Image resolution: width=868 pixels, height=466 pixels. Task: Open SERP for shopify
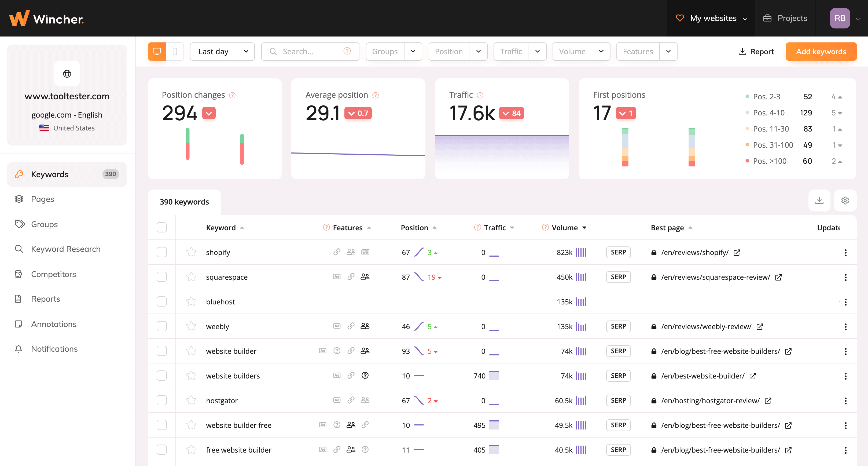618,252
